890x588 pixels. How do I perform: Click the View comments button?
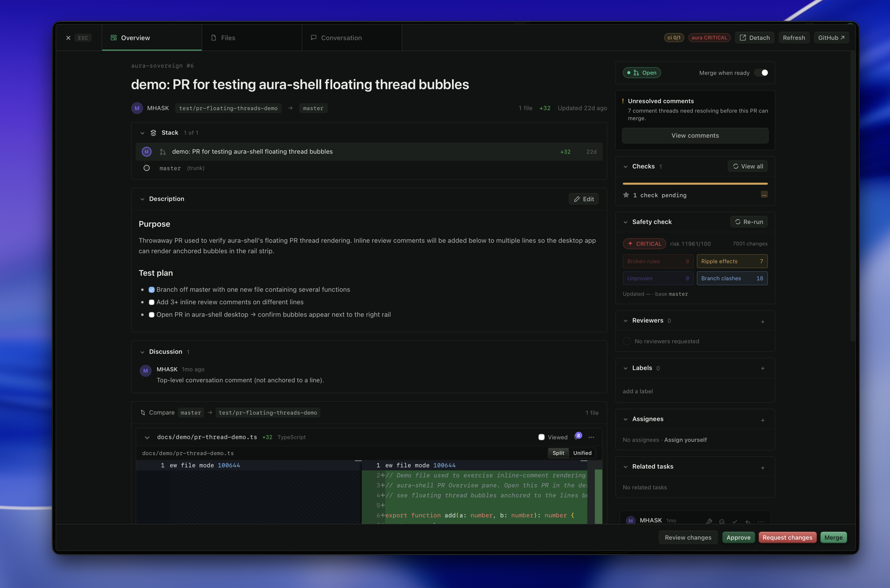[x=695, y=136]
